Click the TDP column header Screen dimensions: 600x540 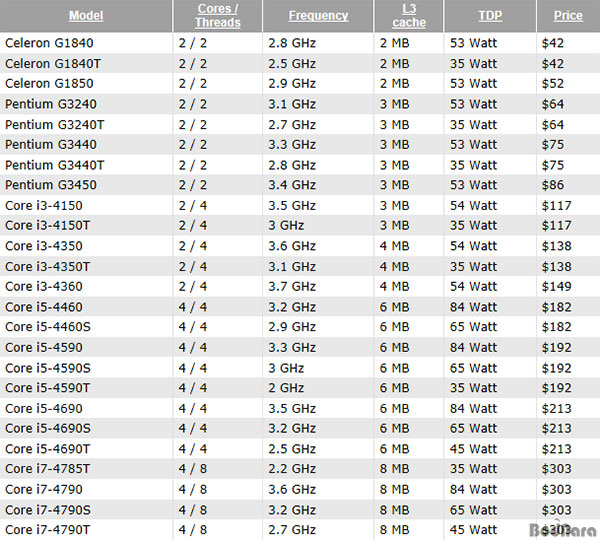pyautogui.click(x=490, y=15)
